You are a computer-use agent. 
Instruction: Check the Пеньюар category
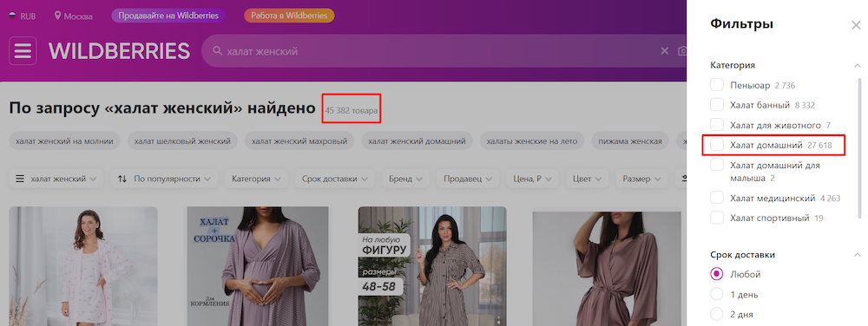[717, 85]
